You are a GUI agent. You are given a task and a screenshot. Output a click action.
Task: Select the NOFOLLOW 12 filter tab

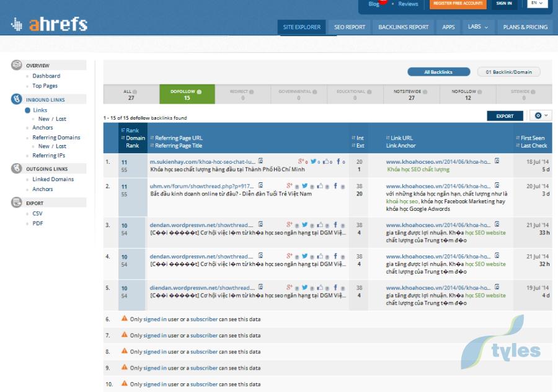[x=467, y=94]
